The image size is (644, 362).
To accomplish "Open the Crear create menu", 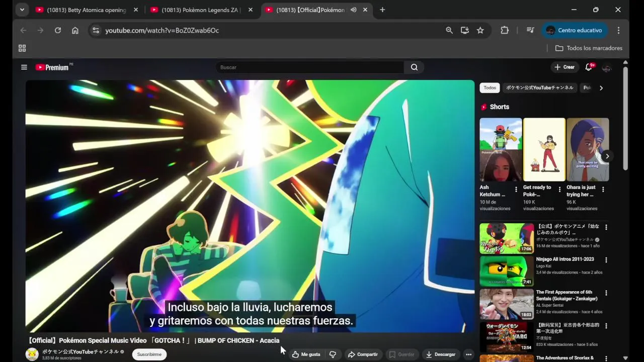I will pyautogui.click(x=565, y=67).
